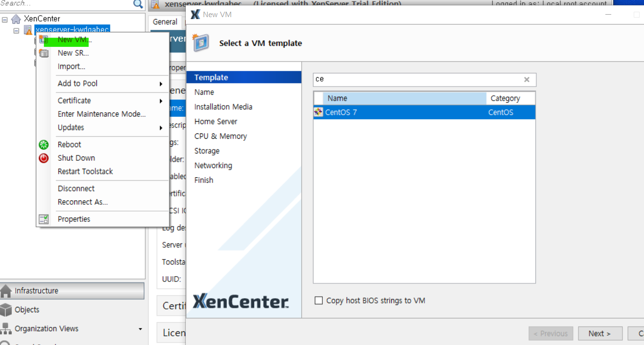Choose Shut Down from context menu
The height and width of the screenshot is (345, 644).
click(76, 158)
